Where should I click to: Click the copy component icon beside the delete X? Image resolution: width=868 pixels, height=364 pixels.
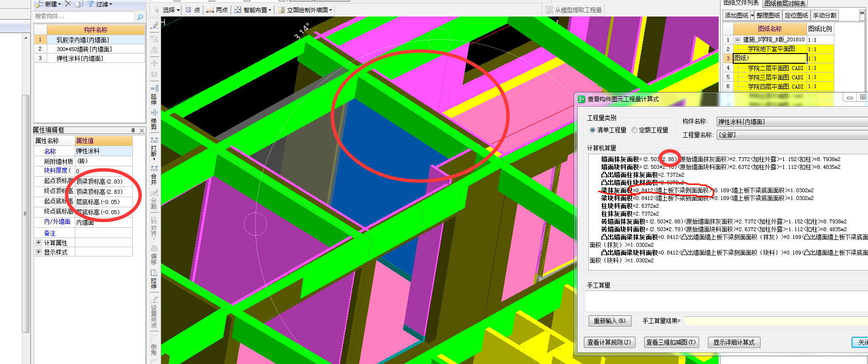coord(79,4)
